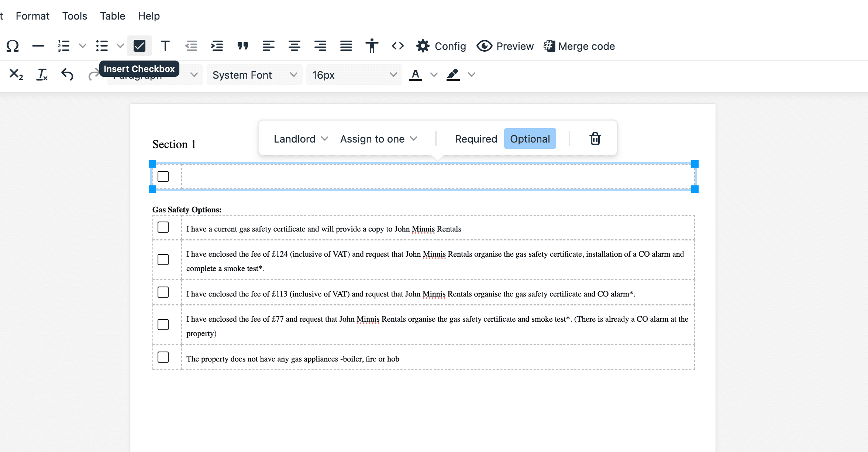This screenshot has height=452, width=868.
Task: Center align the text
Action: click(294, 46)
